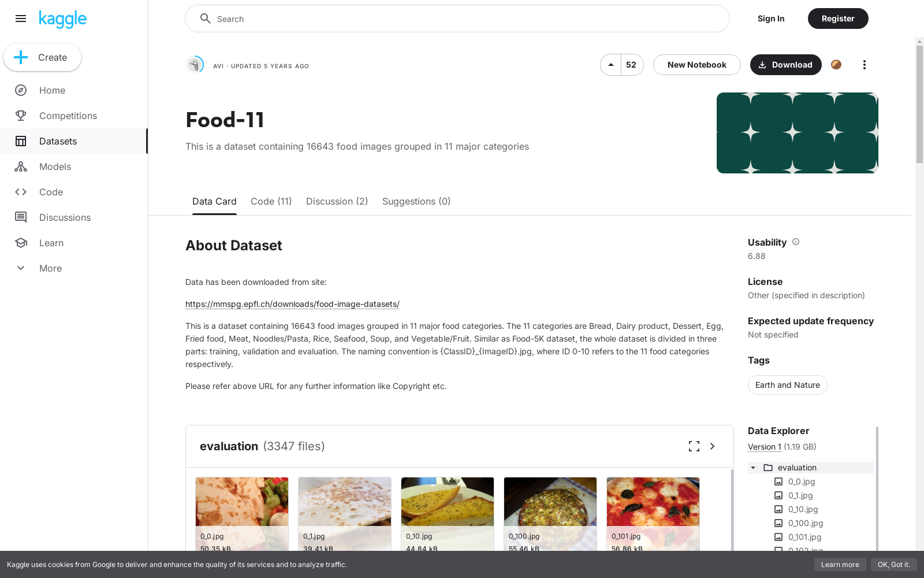
Task: Click the Competitions trophy icon
Action: (21, 116)
